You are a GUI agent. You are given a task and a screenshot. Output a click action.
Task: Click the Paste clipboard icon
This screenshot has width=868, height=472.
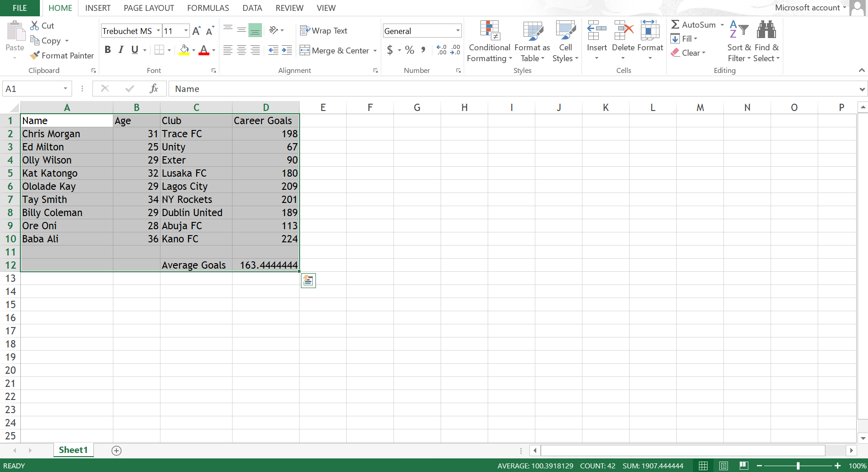click(16, 31)
